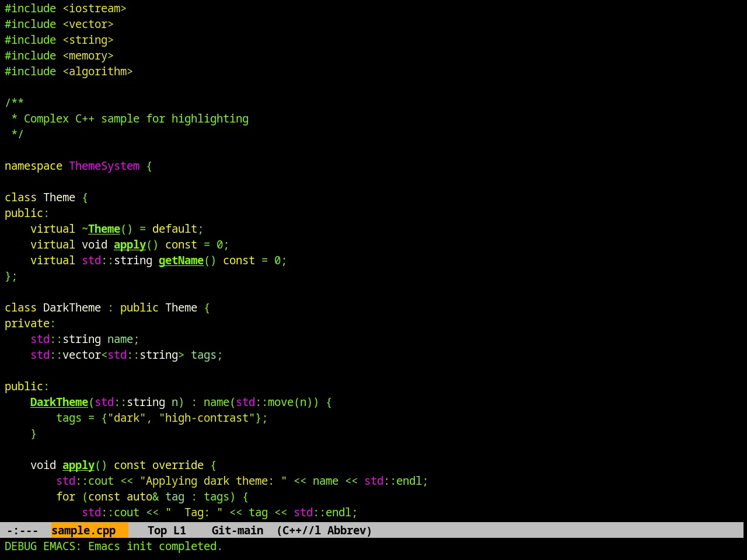Viewport: 747px width, 560px height.
Task: Click the comment 'Complex C++ sample for highlighting'
Action: click(136, 118)
